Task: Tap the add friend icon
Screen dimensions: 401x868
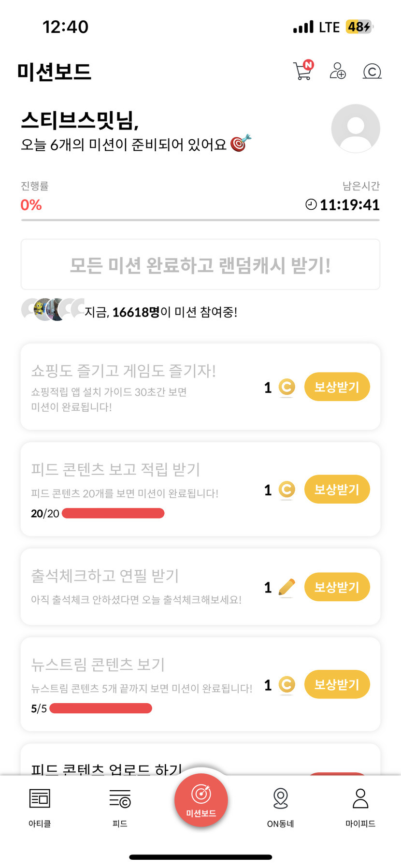Action: [x=337, y=71]
